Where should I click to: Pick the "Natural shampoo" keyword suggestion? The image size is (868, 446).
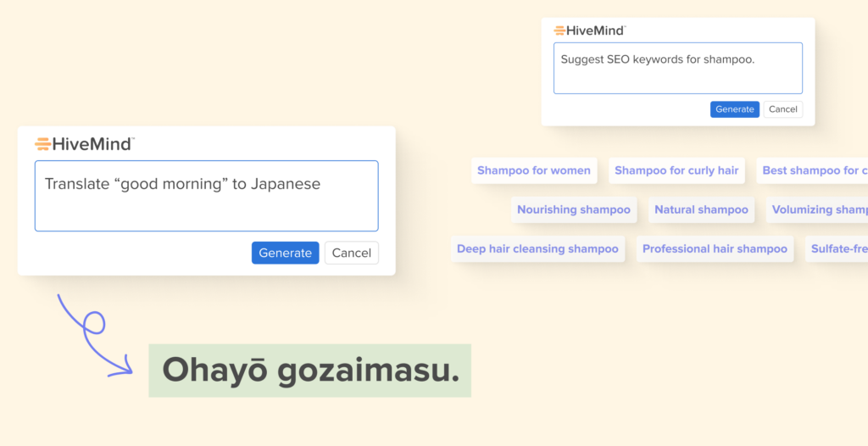tap(701, 209)
